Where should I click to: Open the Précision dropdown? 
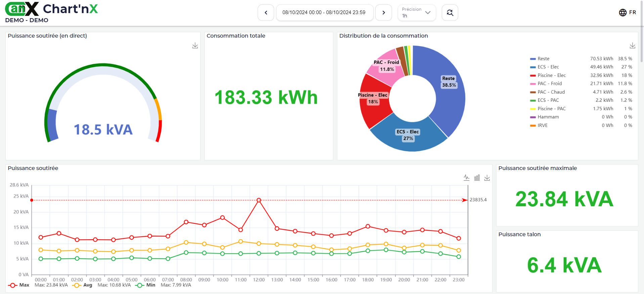(x=417, y=13)
